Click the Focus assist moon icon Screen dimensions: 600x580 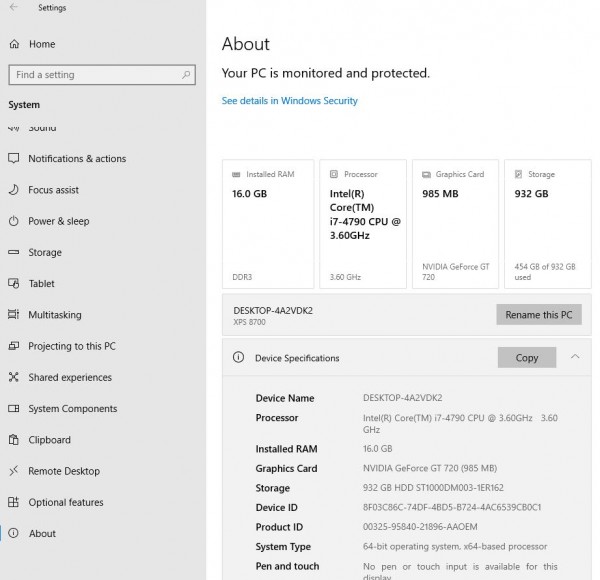pyautogui.click(x=14, y=190)
